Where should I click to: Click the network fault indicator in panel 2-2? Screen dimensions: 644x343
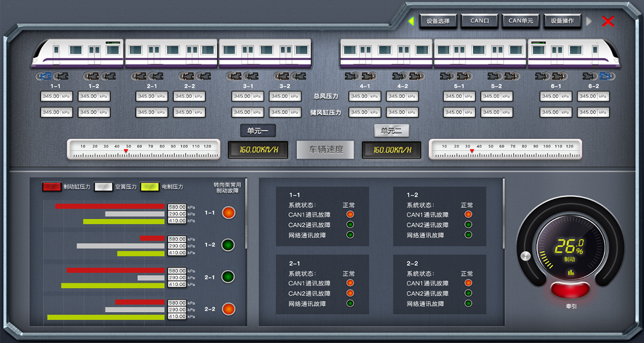(x=469, y=303)
